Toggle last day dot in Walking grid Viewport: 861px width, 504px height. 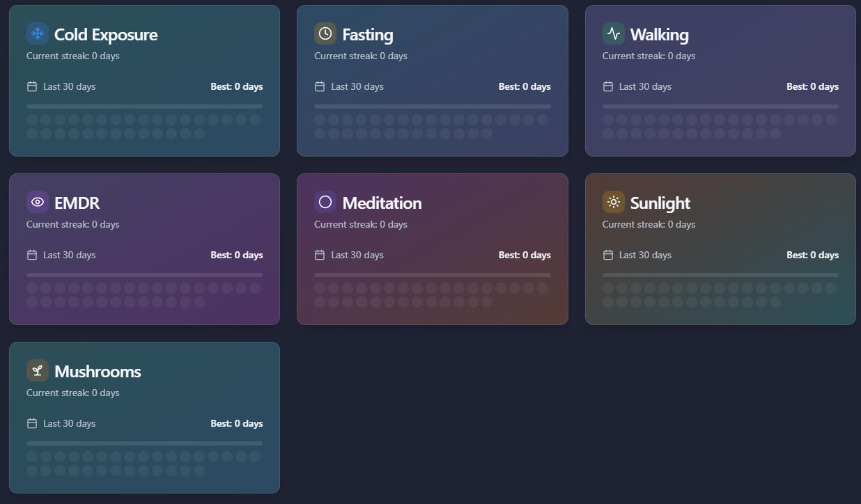[775, 134]
